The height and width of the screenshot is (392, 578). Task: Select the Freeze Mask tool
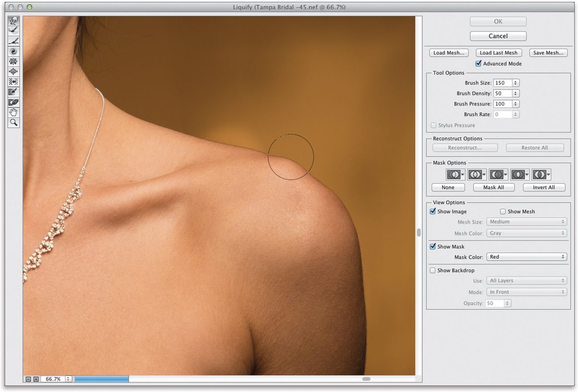14,92
